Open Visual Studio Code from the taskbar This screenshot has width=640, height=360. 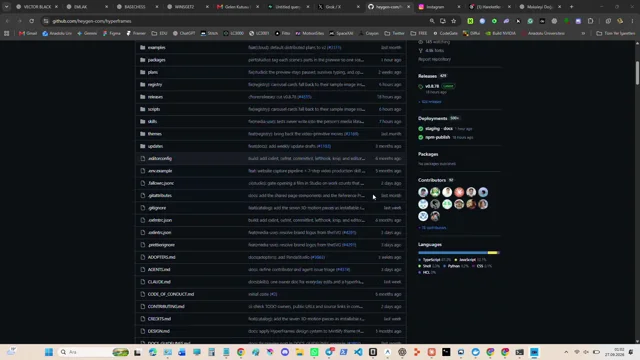click(358, 352)
